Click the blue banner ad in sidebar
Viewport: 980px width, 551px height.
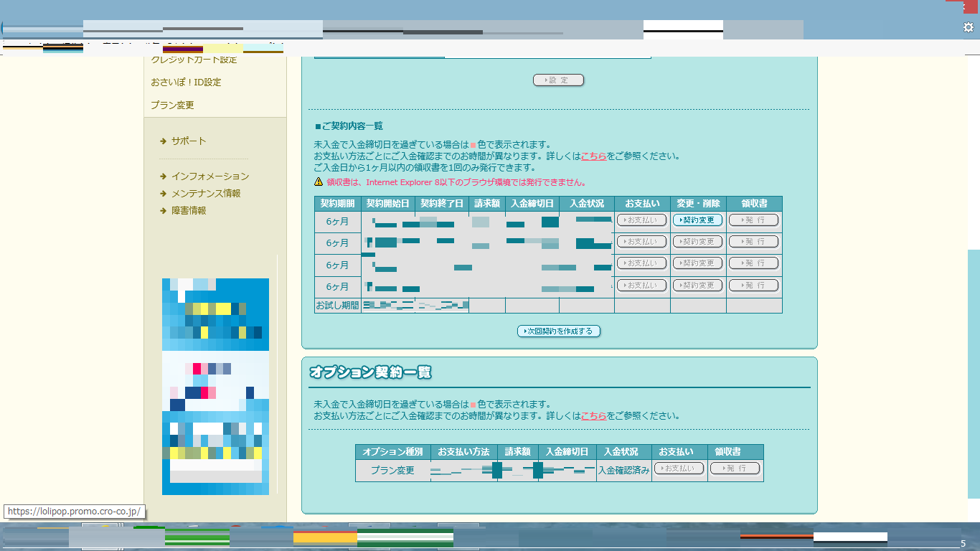(x=215, y=386)
